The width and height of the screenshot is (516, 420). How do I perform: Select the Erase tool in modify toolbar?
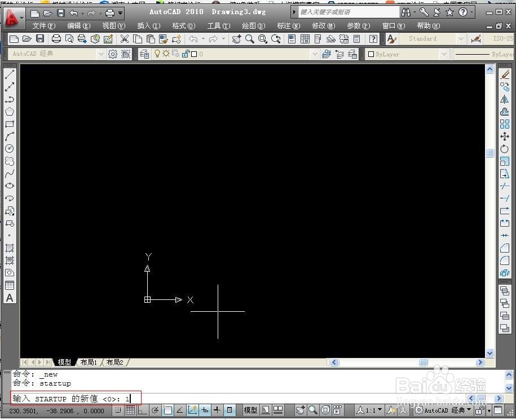pos(505,74)
